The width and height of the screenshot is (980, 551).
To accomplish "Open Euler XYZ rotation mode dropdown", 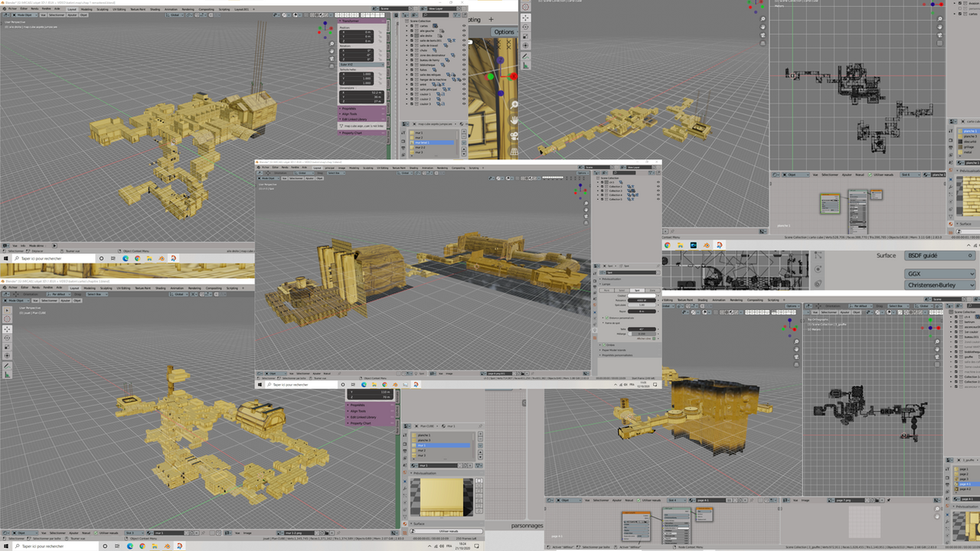I will (x=361, y=64).
